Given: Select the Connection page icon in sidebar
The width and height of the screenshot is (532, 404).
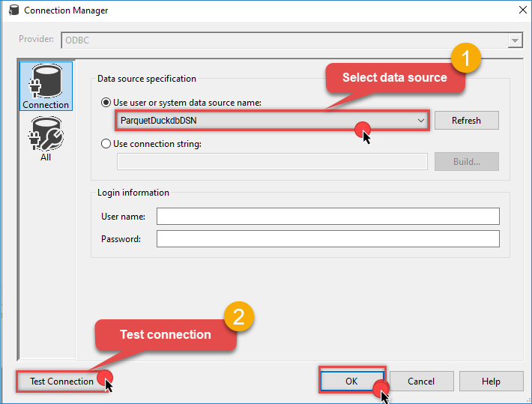Looking at the screenshot, I should click(46, 87).
